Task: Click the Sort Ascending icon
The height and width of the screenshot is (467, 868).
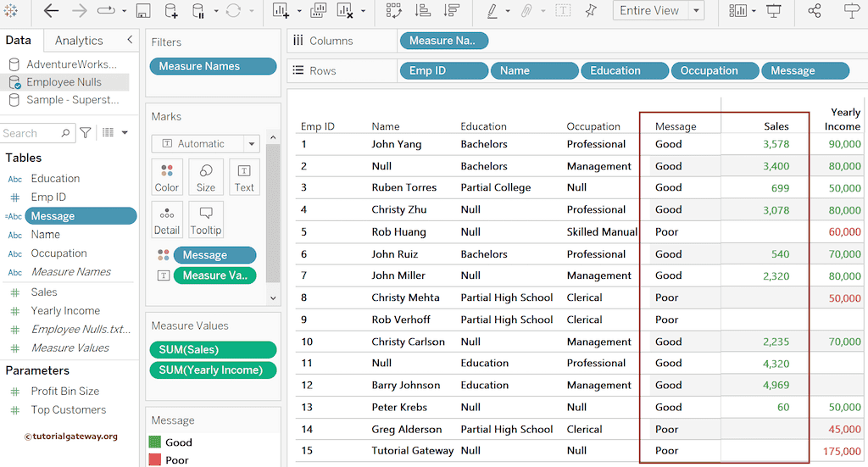Action: 424,10
